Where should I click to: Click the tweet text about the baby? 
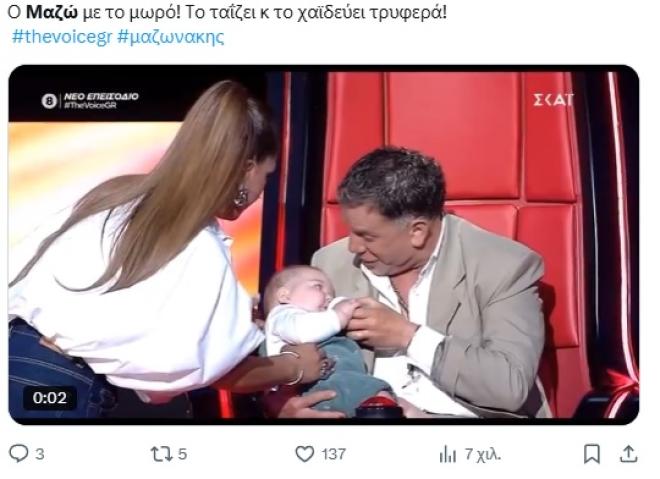click(x=227, y=13)
